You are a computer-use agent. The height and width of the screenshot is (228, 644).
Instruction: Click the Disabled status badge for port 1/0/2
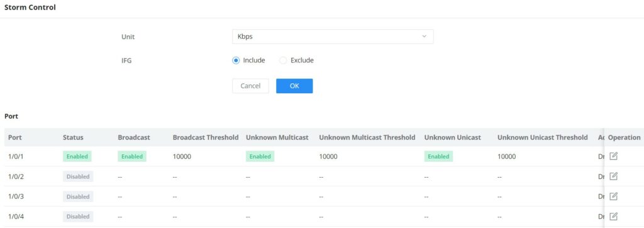78,176
